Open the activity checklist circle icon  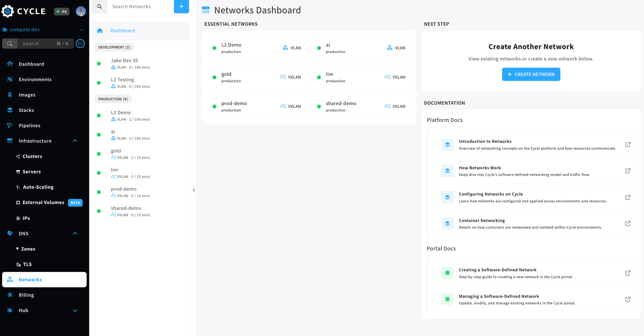pos(80,43)
